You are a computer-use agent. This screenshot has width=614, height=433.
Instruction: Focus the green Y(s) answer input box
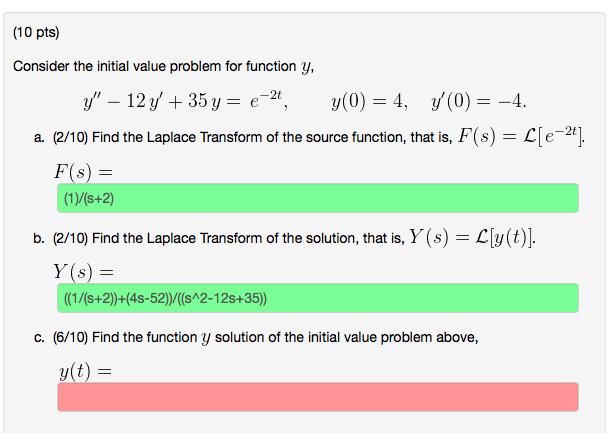point(318,298)
